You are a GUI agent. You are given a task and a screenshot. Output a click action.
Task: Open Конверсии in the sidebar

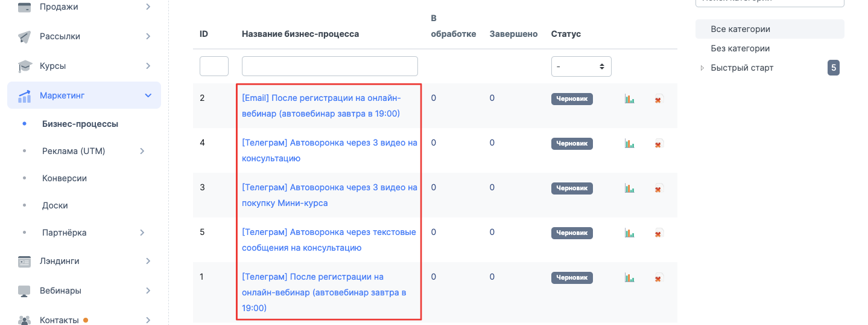click(x=65, y=178)
